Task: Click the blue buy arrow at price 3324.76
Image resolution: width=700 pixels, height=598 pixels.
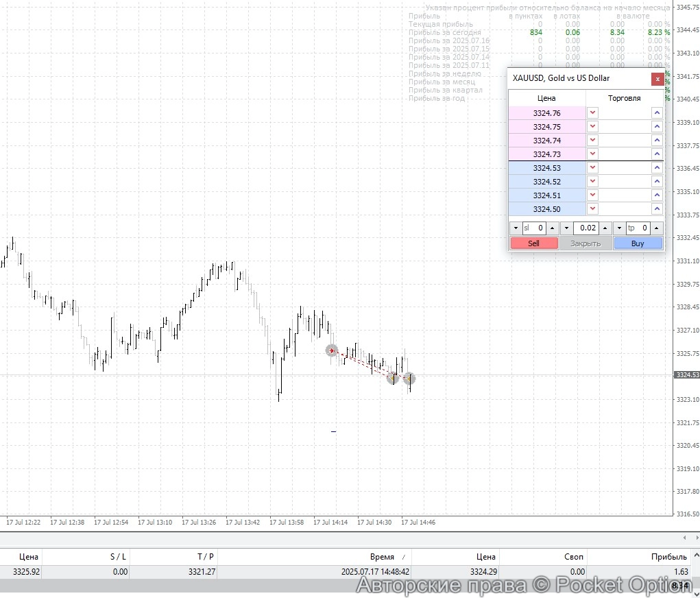Action: point(657,113)
